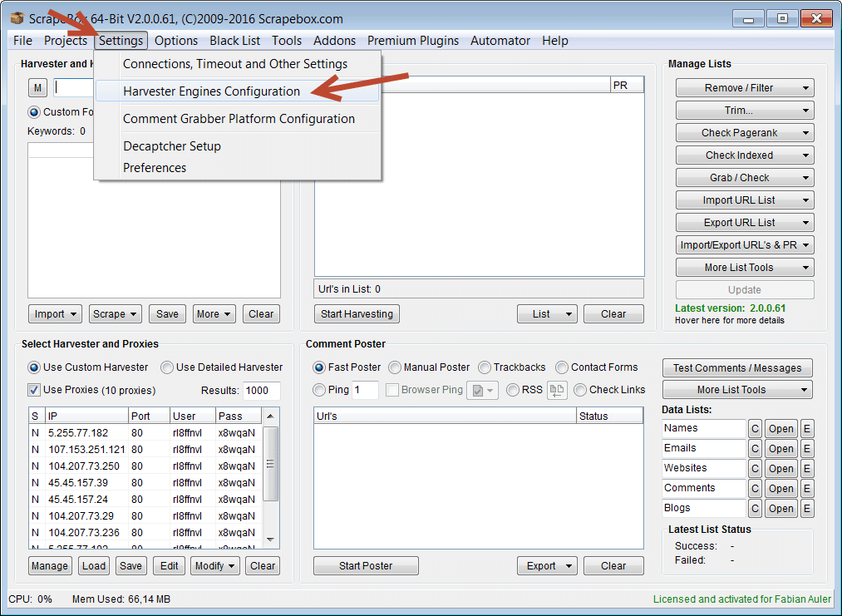
Task: Select the Ping radio option
Action: click(319, 390)
